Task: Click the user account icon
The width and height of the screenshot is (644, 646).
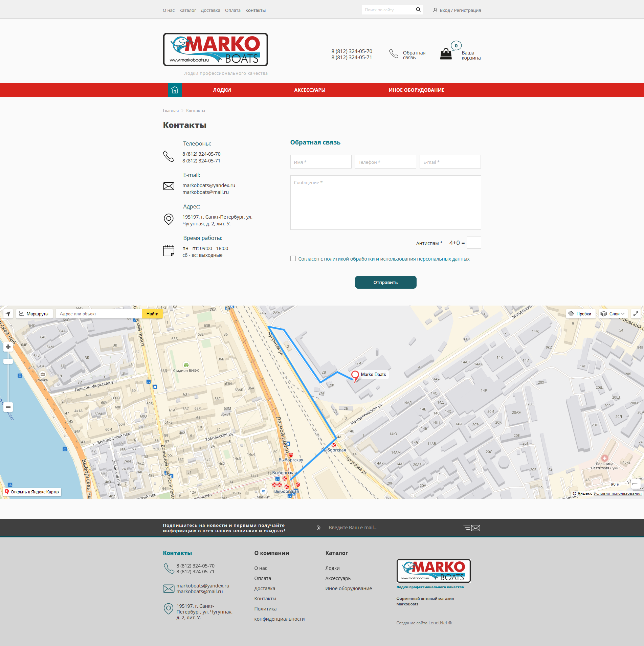Action: 435,10
